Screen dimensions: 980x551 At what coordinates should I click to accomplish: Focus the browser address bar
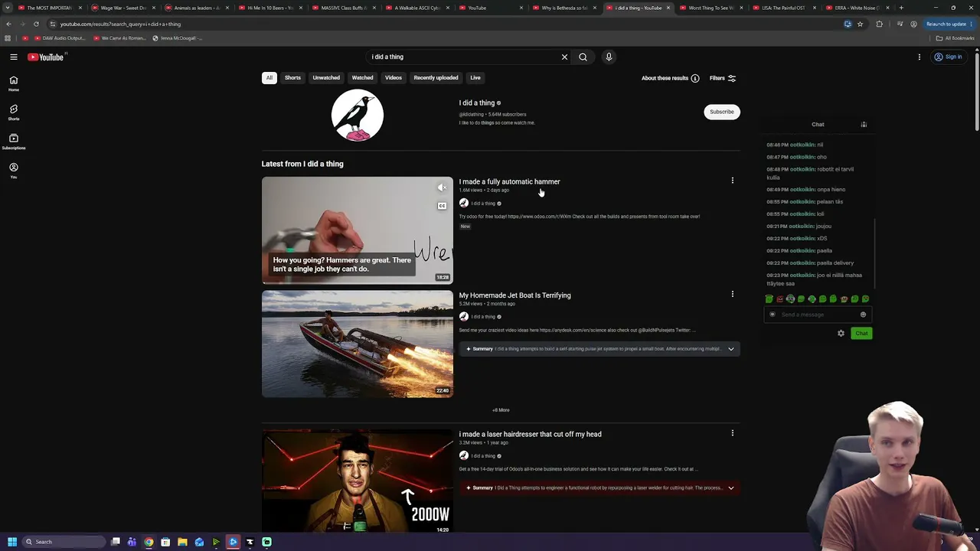(444, 24)
